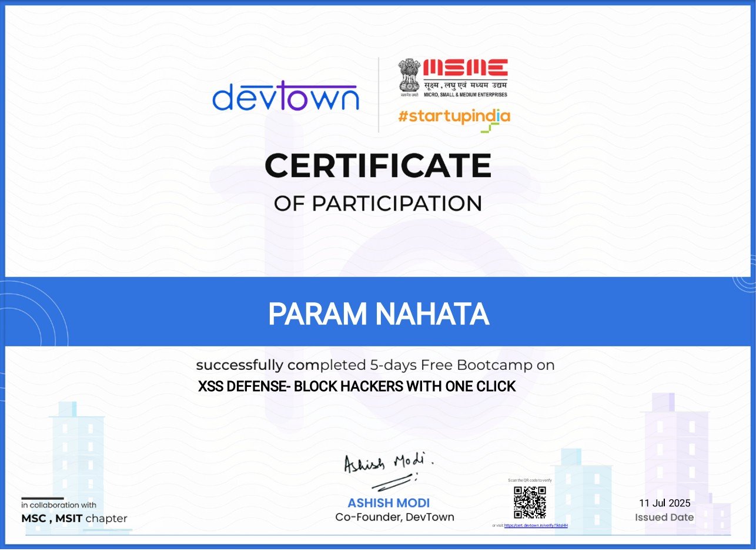Viewport: 756px width, 551px height.
Task: Click the 11 Jul 2025 date
Action: [665, 503]
